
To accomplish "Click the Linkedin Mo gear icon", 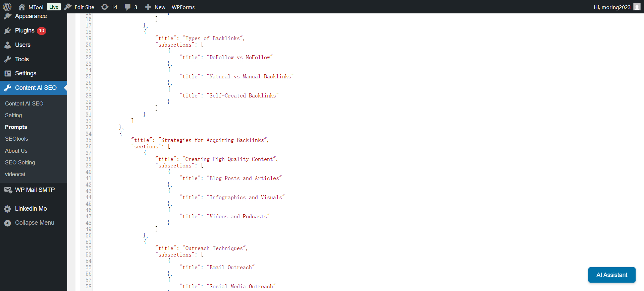I will tap(8, 209).
